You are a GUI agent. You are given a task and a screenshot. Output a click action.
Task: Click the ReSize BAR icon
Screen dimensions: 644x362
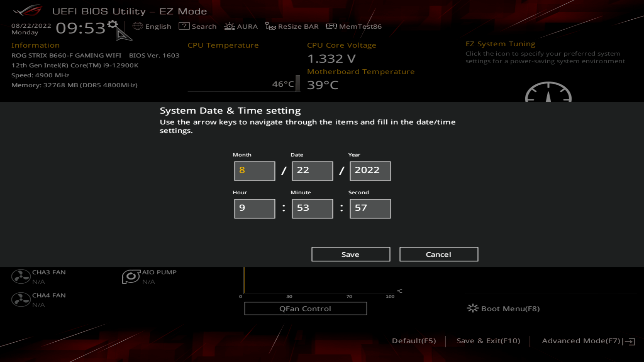[x=270, y=26]
